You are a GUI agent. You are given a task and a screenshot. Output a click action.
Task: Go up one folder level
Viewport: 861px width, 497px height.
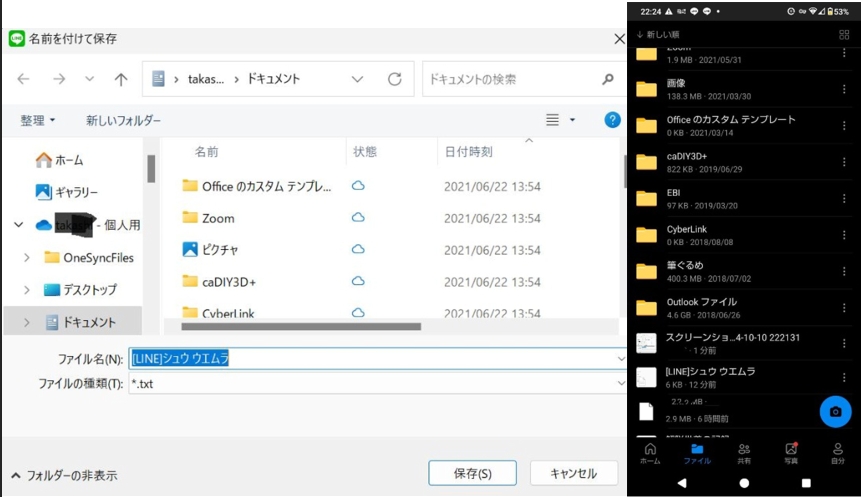click(x=121, y=79)
